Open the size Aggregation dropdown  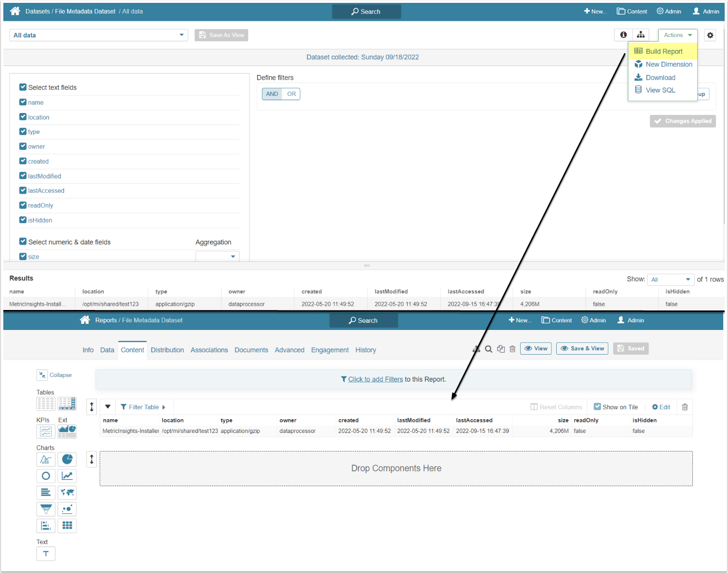217,256
